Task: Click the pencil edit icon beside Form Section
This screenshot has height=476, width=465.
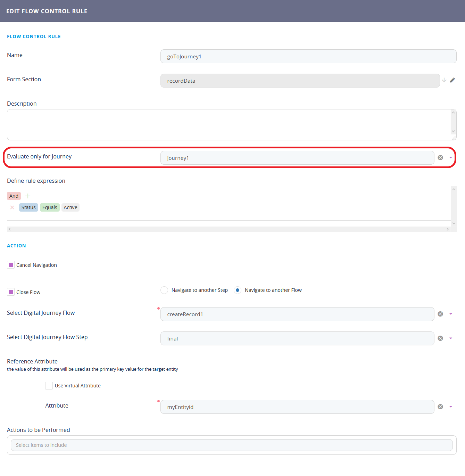Action: pyautogui.click(x=452, y=80)
